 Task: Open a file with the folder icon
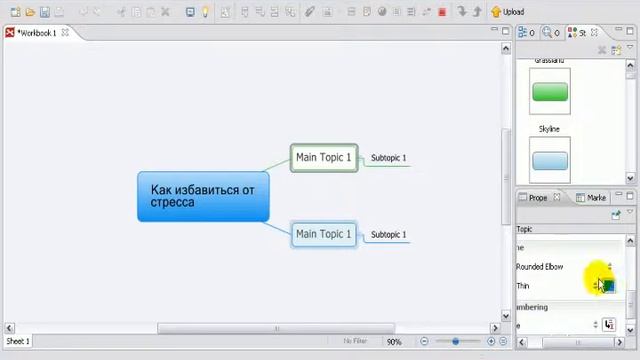30,12
